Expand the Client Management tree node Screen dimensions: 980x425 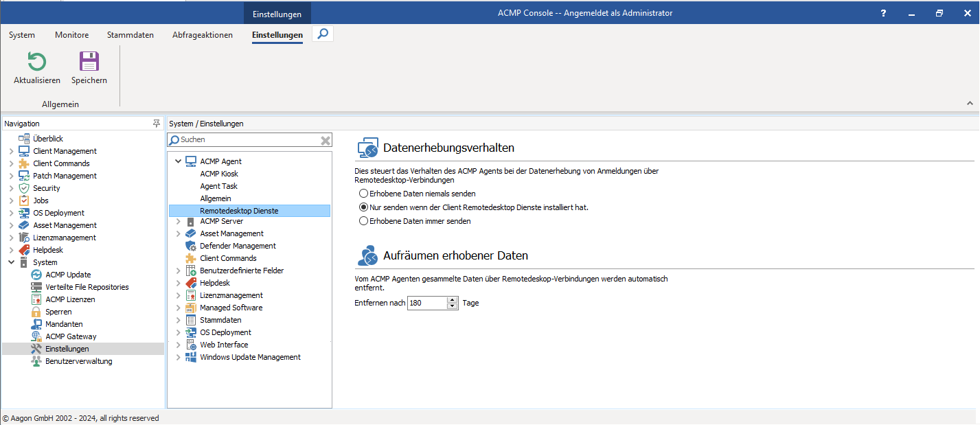pos(11,151)
